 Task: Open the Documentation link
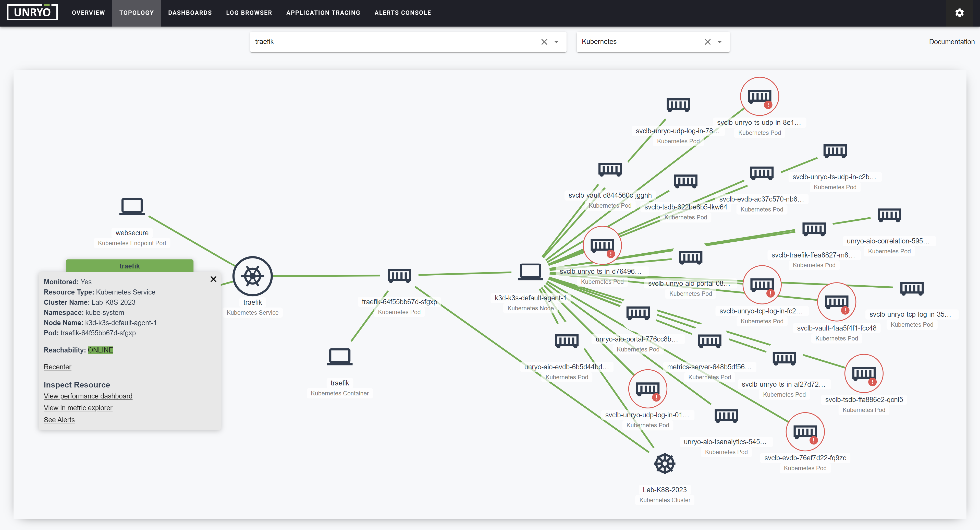click(x=951, y=42)
